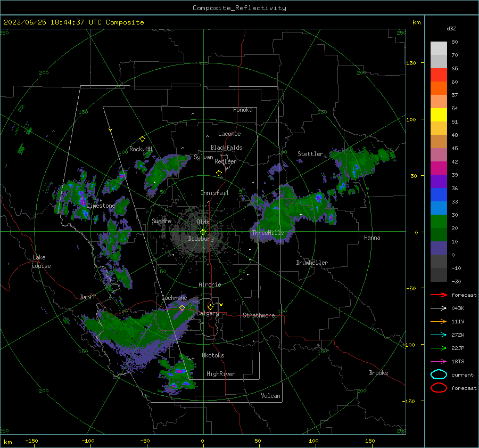Click the Olds label
The width and height of the screenshot is (479, 448).
(203, 222)
